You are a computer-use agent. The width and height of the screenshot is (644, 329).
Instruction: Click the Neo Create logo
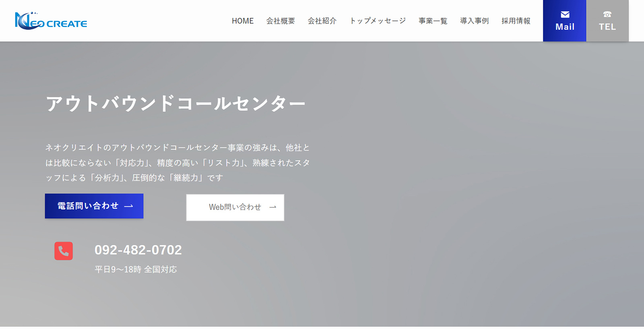[51, 21]
